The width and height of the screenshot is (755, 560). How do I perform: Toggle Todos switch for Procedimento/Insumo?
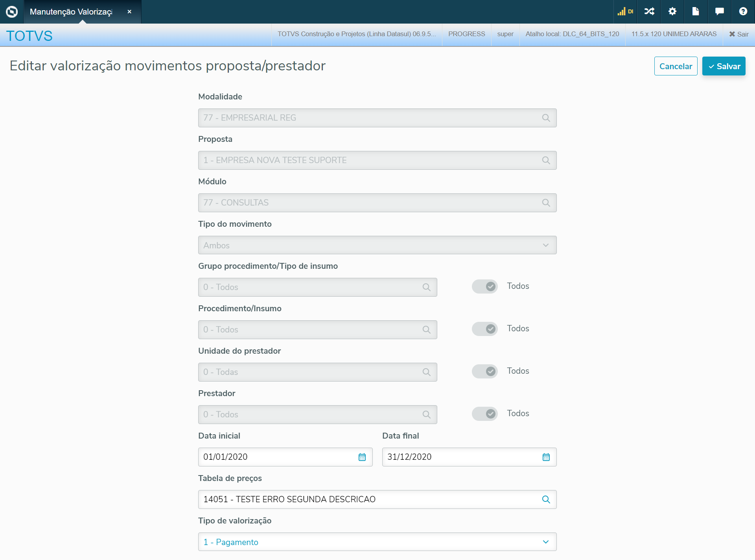coord(485,329)
